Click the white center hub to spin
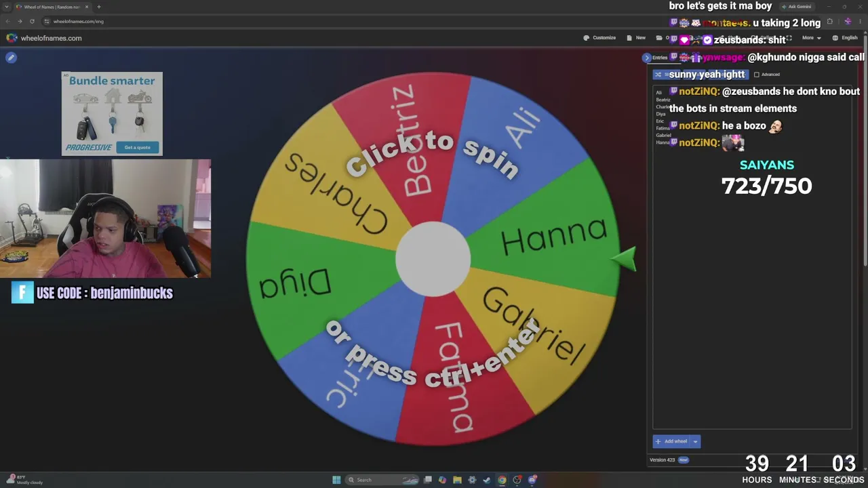This screenshot has width=868, height=488. click(x=433, y=258)
